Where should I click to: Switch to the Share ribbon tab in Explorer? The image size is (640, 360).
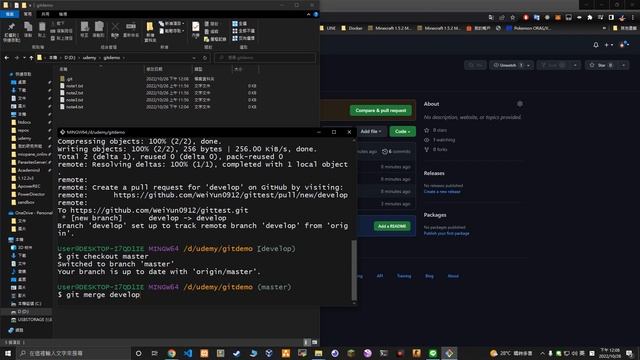pyautogui.click(x=45, y=14)
